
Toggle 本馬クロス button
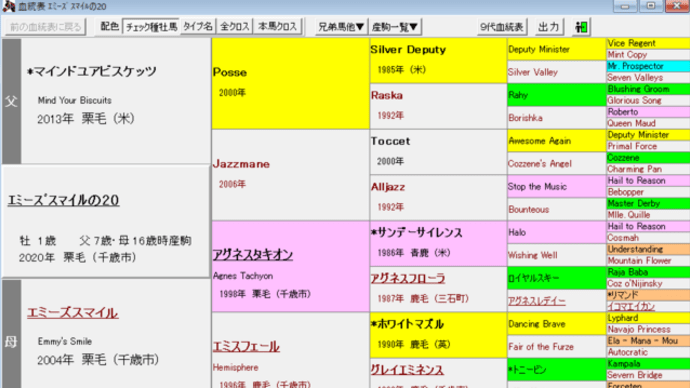(x=278, y=26)
